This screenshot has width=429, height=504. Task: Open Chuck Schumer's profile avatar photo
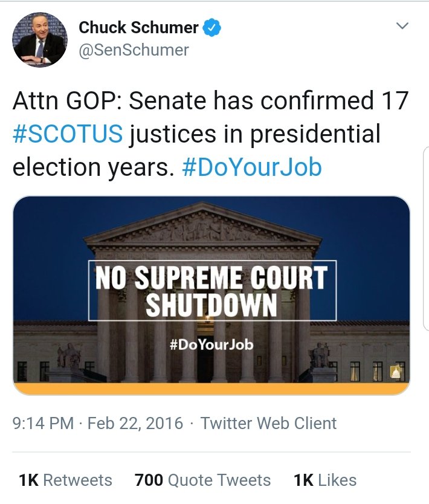(x=40, y=40)
